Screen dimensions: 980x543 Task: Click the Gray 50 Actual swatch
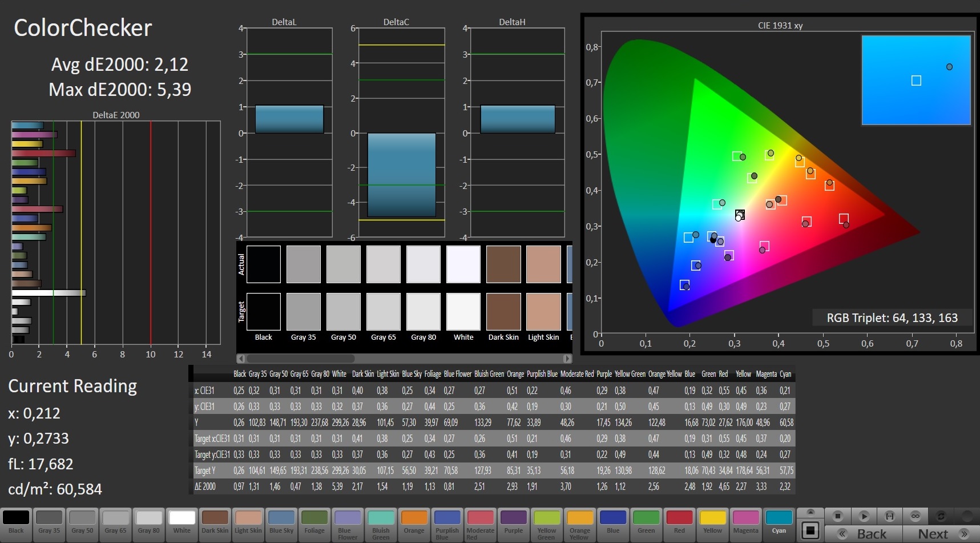coord(343,264)
